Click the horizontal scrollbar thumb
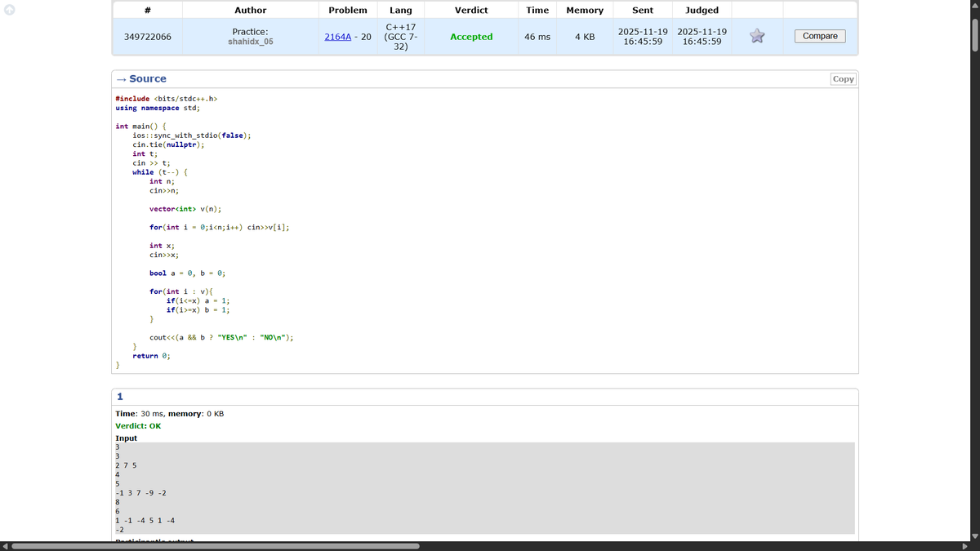This screenshot has width=980, height=551. [216, 546]
